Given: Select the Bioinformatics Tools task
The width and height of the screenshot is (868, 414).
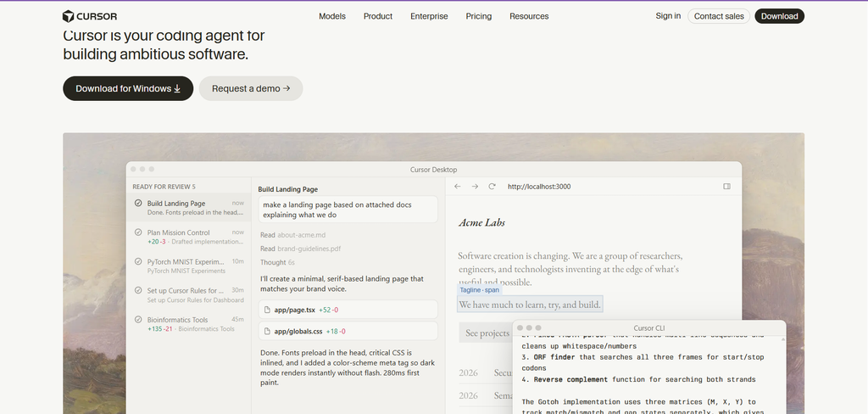Looking at the screenshot, I should pyautogui.click(x=189, y=324).
